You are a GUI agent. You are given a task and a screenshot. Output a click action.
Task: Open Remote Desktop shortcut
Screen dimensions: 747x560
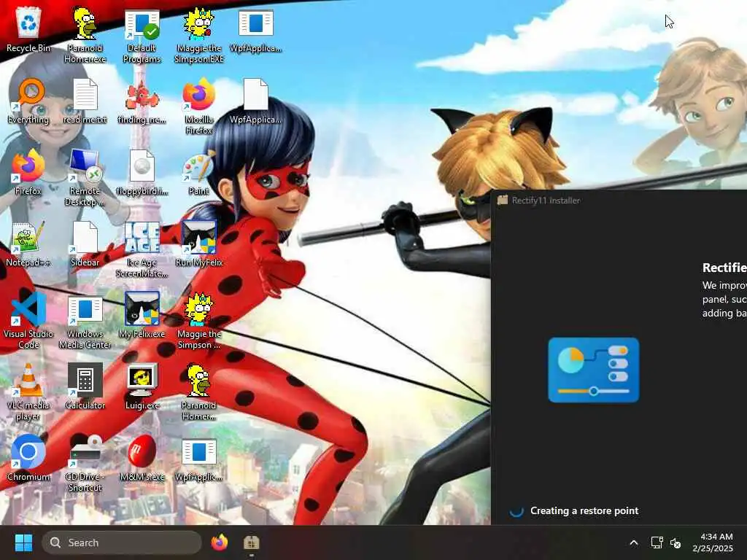[x=85, y=178]
